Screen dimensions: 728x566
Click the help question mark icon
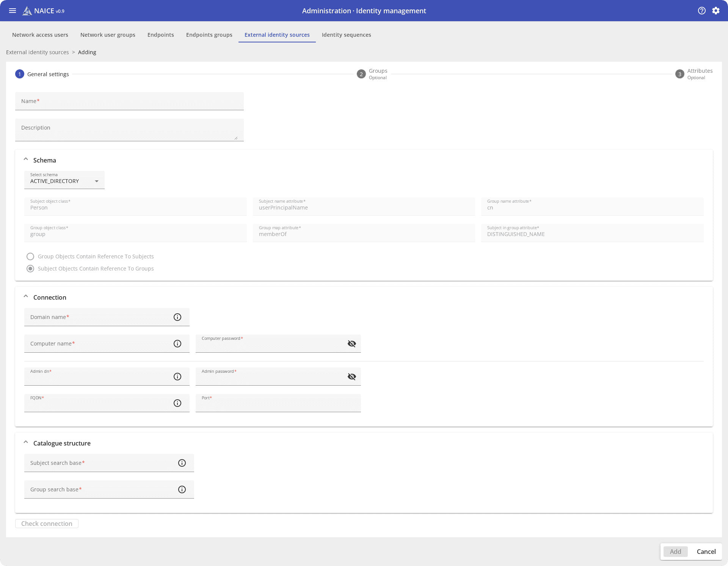click(701, 11)
